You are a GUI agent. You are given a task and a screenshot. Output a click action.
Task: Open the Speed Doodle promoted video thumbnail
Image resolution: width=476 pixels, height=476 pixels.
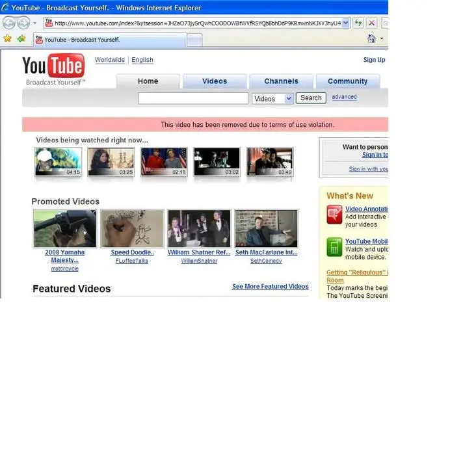133,228
